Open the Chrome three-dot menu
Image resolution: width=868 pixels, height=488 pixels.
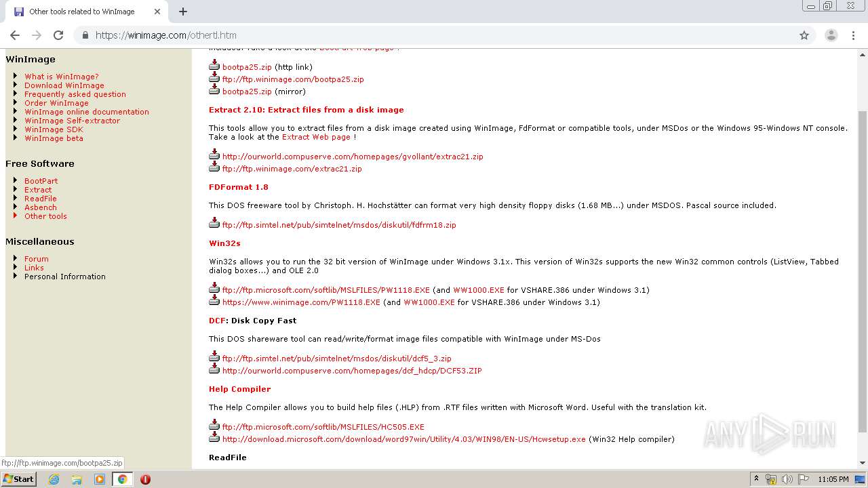coord(852,35)
